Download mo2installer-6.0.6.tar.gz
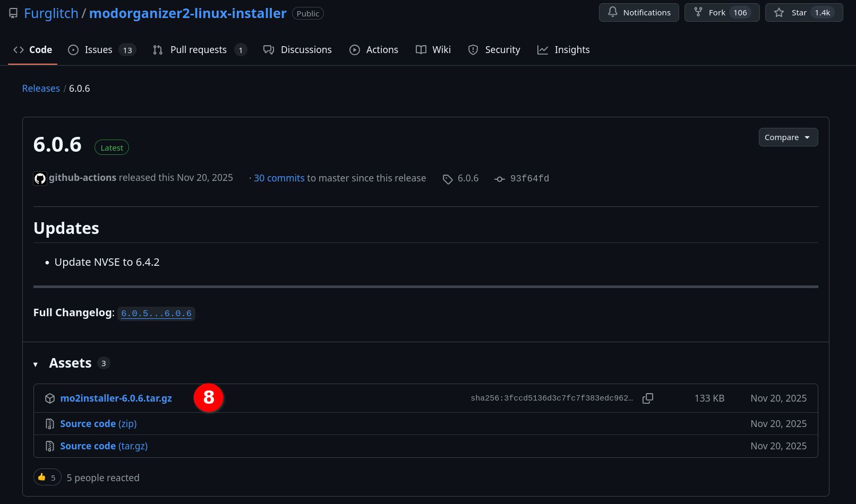Screen dimensions: 856x504 pos(116,398)
